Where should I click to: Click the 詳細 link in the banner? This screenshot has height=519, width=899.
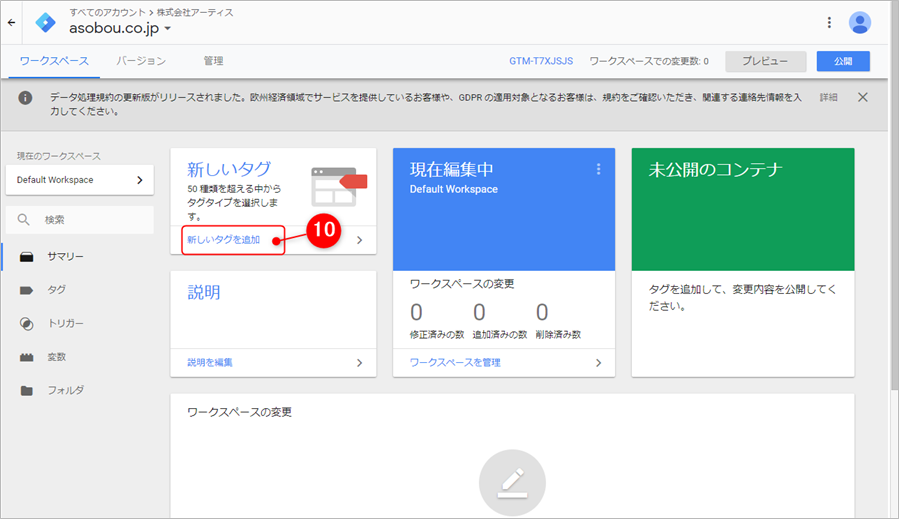[x=828, y=97]
